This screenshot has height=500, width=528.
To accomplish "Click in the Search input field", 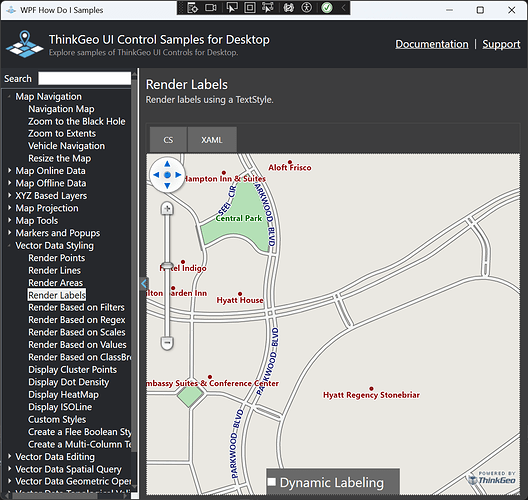I will point(85,78).
